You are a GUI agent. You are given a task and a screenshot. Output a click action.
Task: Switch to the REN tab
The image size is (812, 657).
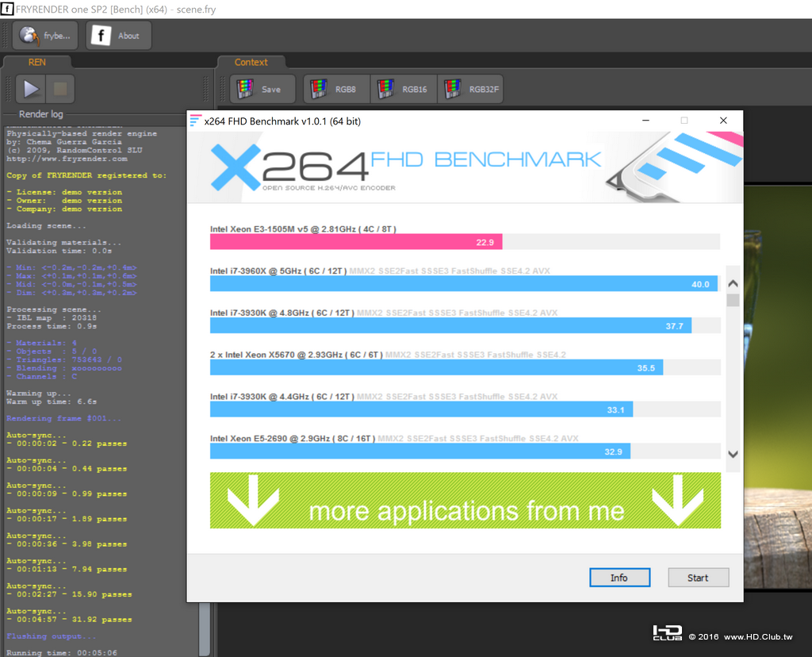(36, 62)
